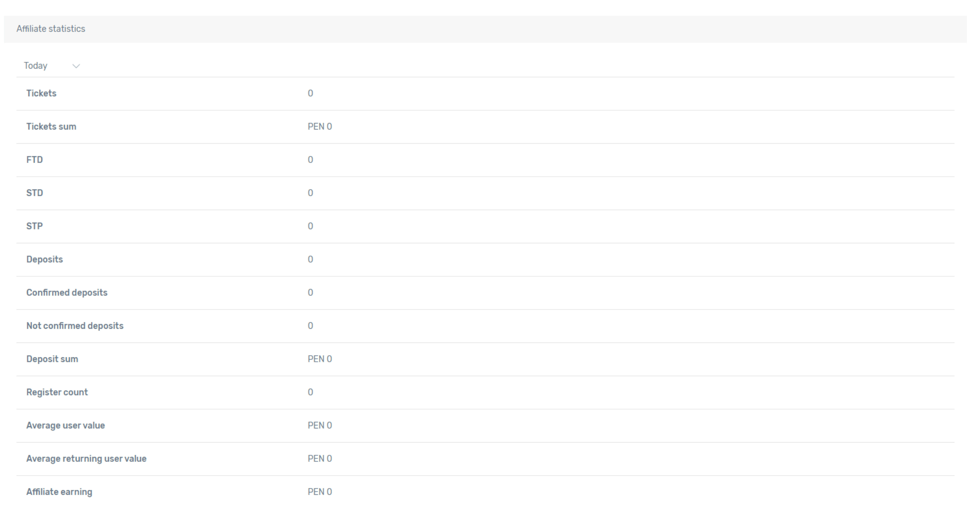Viewport: 980px width, 521px height.
Task: Select the Average returning user value label
Action: (x=86, y=459)
